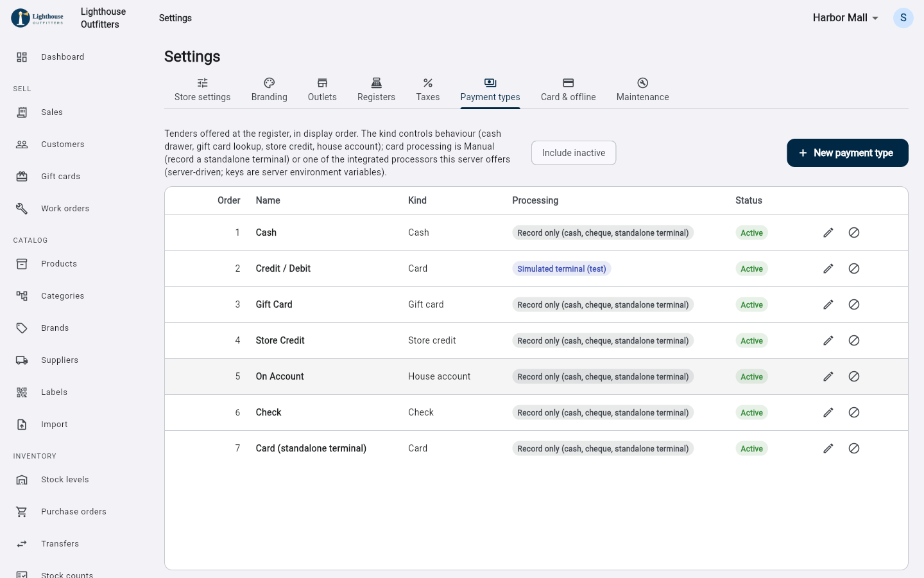Navigate to Categories

[x=77, y=296]
